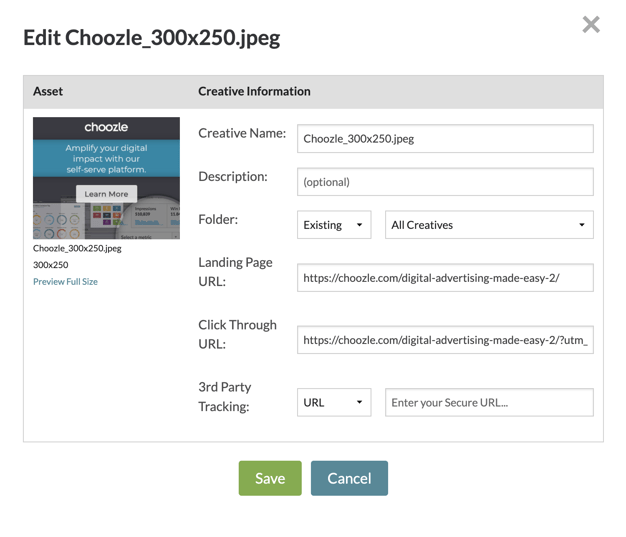Click the Enter your Secure URL field
The width and height of the screenshot is (626, 537).
click(x=489, y=403)
